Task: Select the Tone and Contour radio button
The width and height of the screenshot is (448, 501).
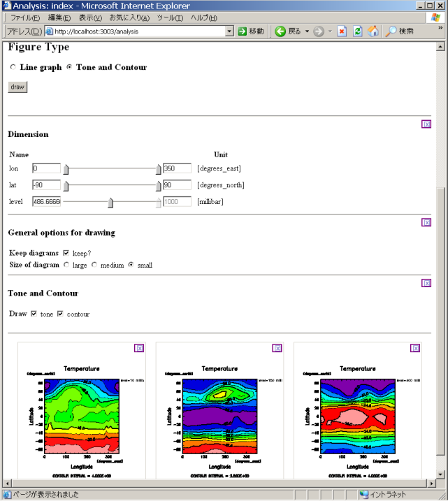Action: coord(69,67)
